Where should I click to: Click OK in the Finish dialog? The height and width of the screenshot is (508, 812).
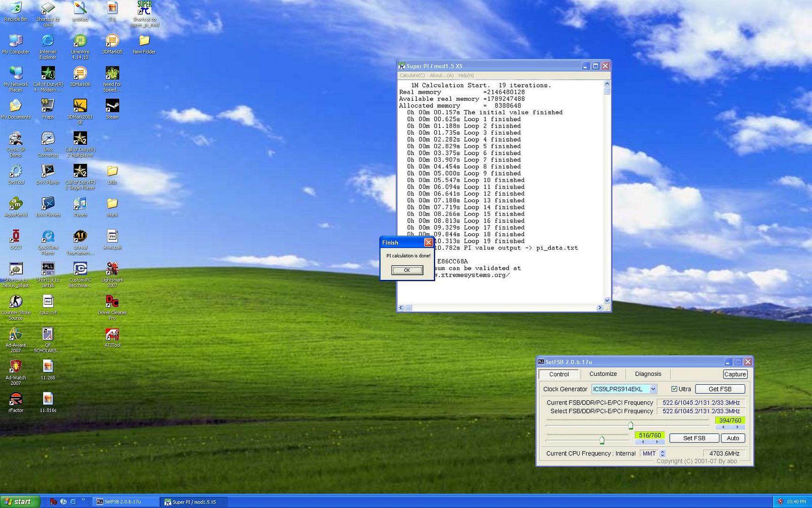click(x=407, y=270)
